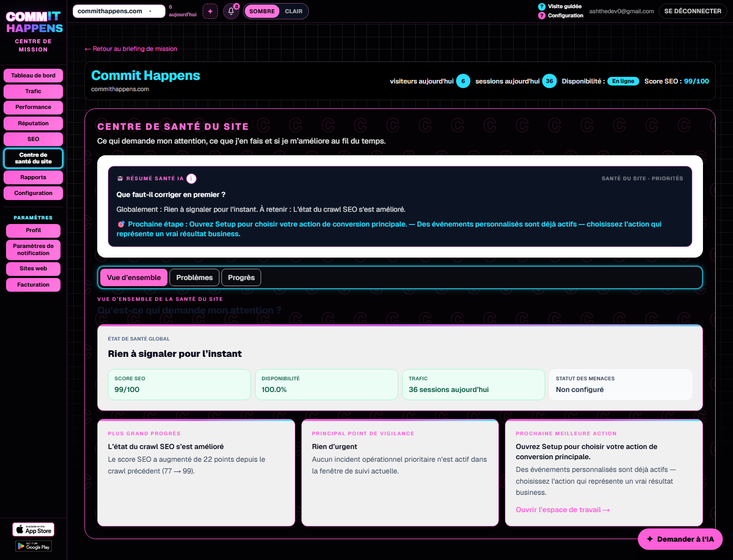Click the notification bell icon
The image size is (733, 560).
pos(231,11)
